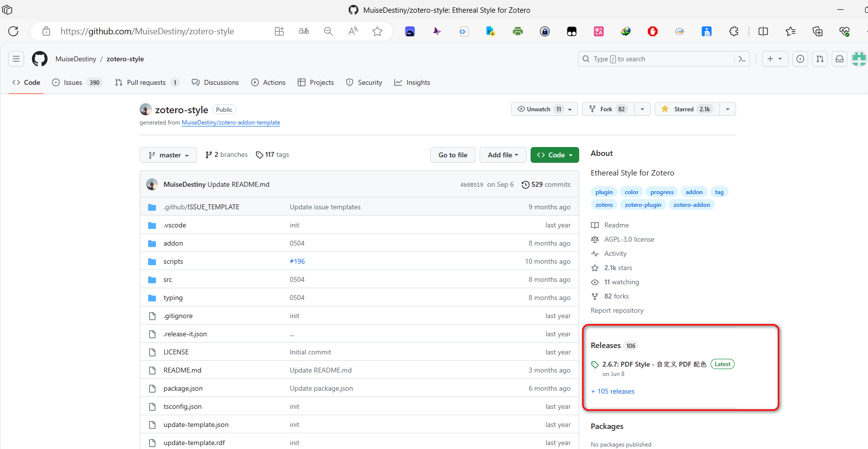Open commit hash 4b98519
868x449 pixels.
[x=472, y=185]
